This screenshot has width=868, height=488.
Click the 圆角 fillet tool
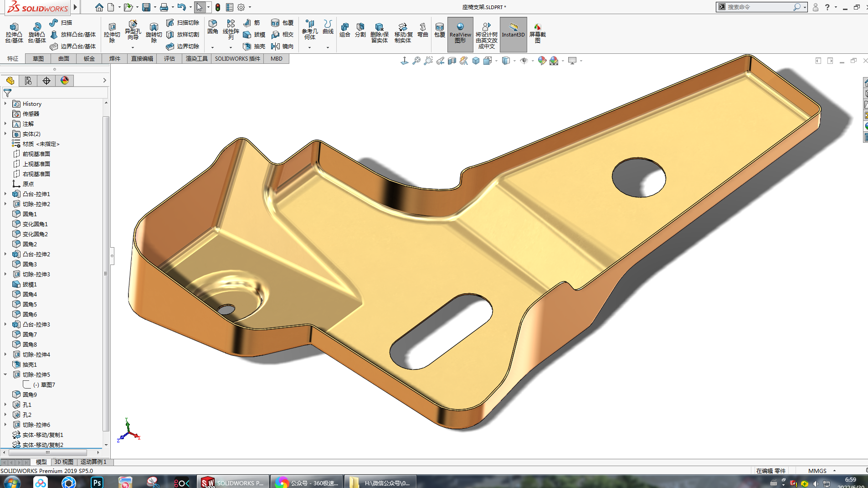coord(213,27)
